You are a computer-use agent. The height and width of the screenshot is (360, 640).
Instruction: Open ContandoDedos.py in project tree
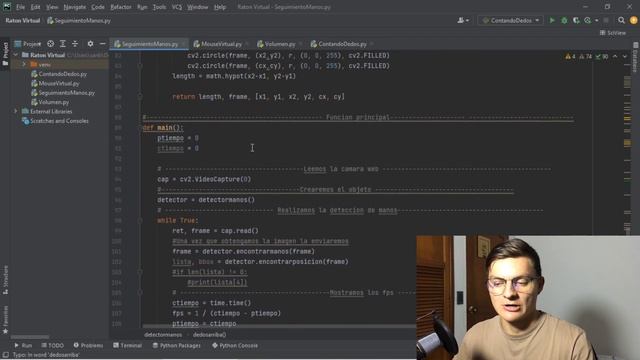click(x=59, y=74)
